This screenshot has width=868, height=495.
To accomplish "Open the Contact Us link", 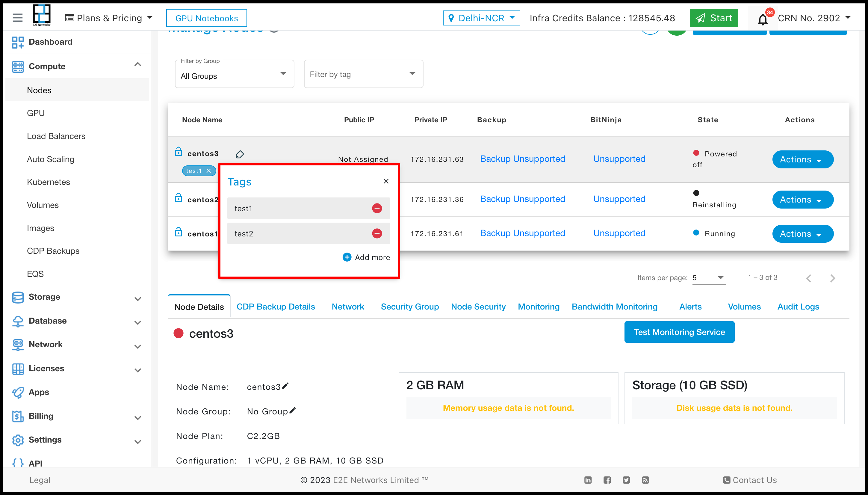I will 750,480.
